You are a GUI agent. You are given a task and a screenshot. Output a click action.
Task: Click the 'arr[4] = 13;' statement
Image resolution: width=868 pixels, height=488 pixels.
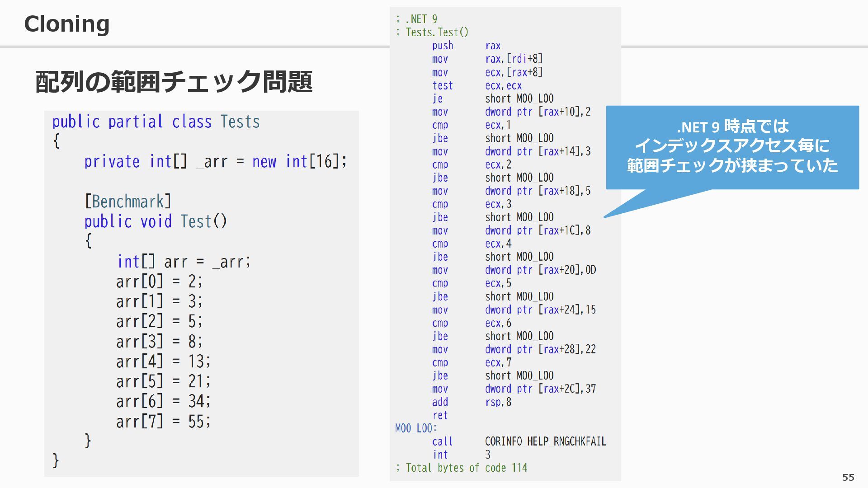[x=163, y=361]
